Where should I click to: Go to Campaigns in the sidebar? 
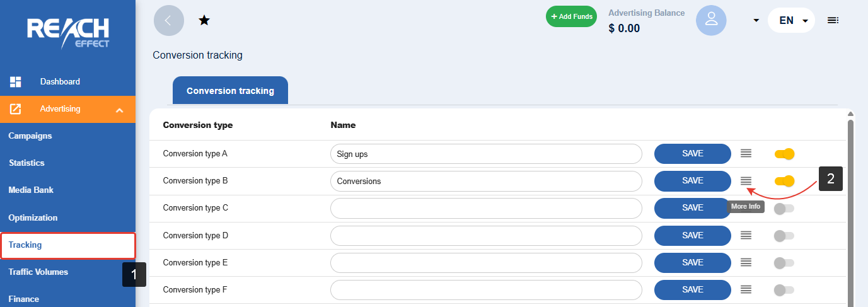point(30,136)
